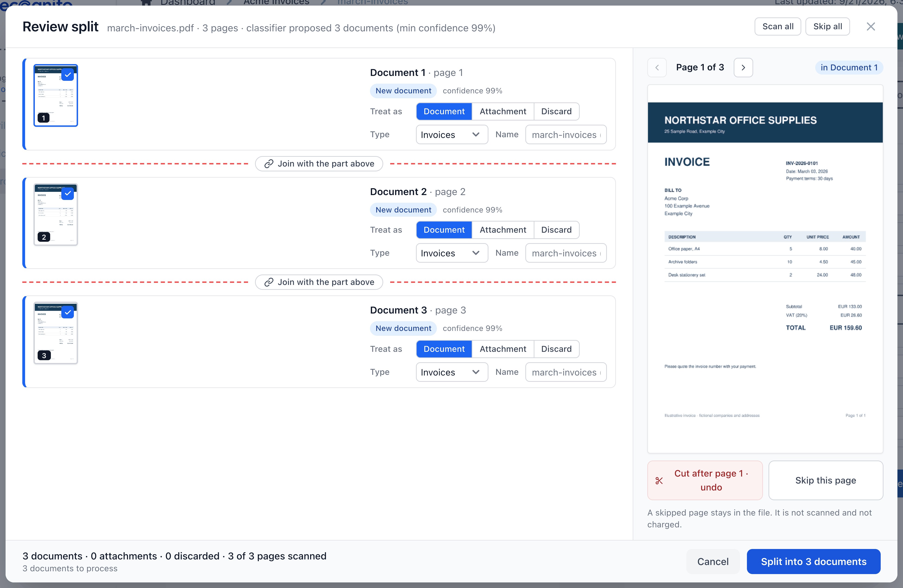
Task: Open Type dropdown for Document 3
Action: pos(452,372)
